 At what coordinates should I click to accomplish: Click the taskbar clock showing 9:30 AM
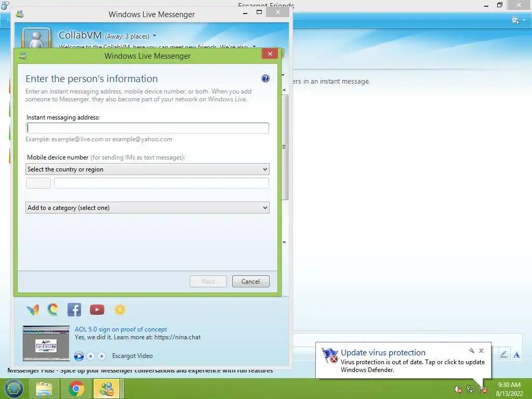(509, 389)
